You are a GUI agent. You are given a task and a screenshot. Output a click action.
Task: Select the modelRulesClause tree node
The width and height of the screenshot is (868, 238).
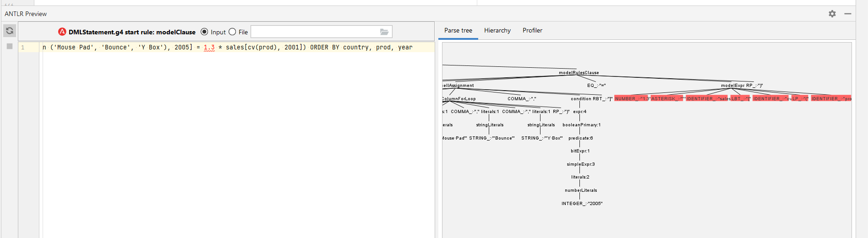point(579,73)
